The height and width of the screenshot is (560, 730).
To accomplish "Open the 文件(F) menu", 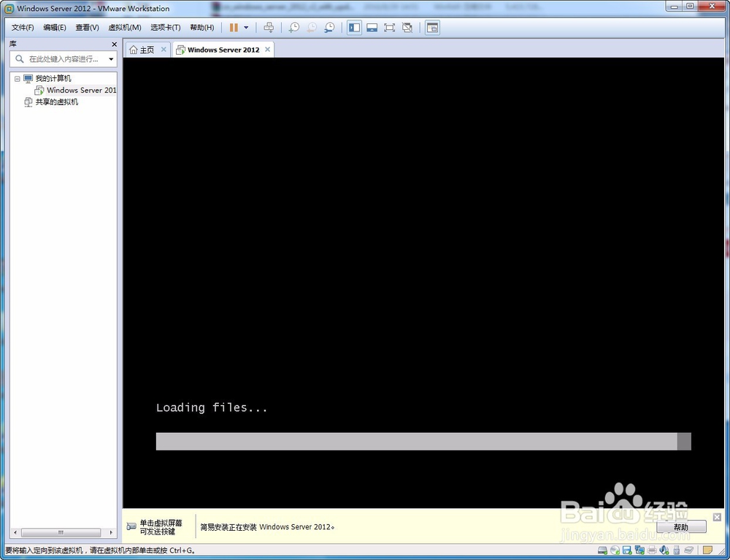I will click(x=23, y=28).
